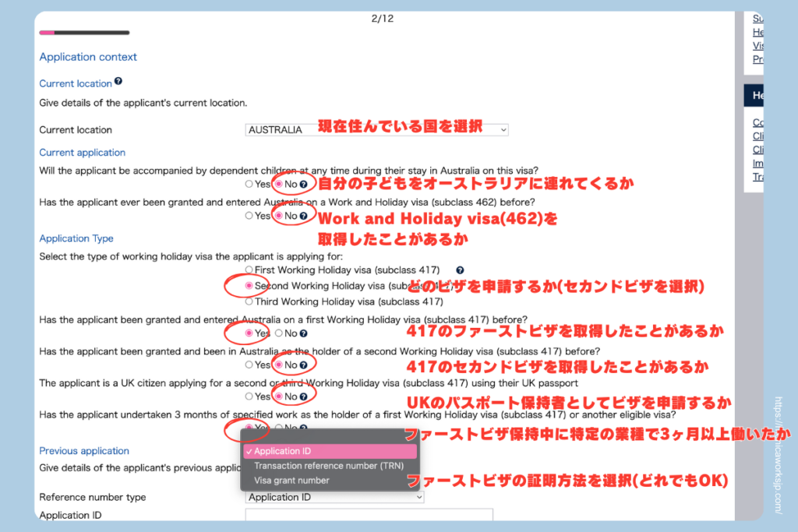
Task: Select No for accompanied by dependent children
Action: pyautogui.click(x=279, y=184)
